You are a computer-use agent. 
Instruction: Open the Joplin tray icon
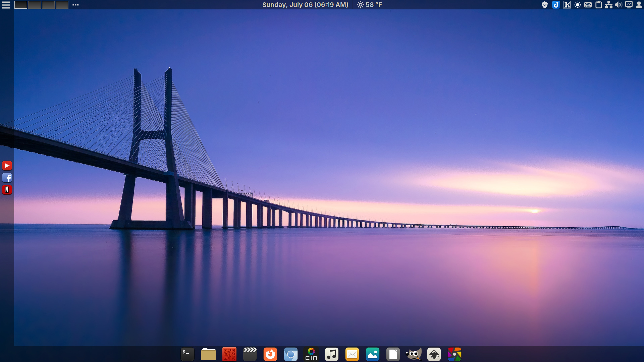coord(556,5)
